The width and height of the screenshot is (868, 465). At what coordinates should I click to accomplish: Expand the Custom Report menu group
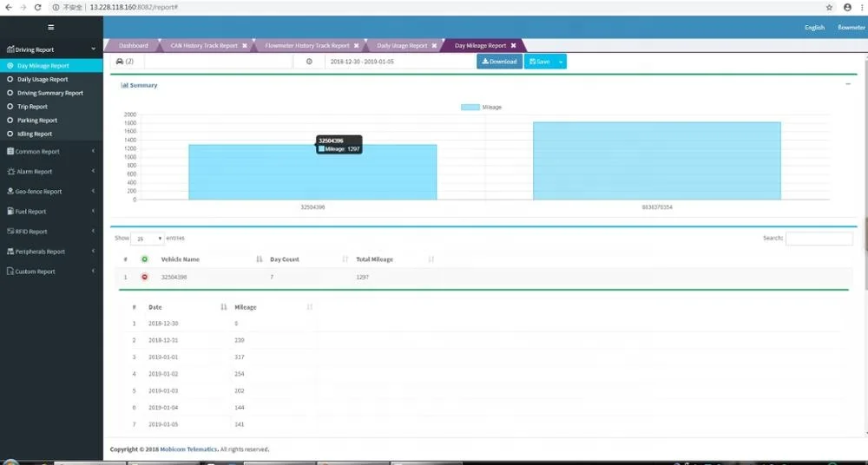(x=51, y=272)
